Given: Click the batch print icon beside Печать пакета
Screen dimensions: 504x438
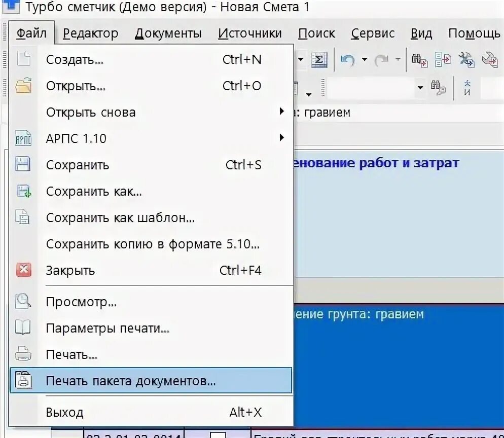Looking at the screenshot, I should point(24,380).
